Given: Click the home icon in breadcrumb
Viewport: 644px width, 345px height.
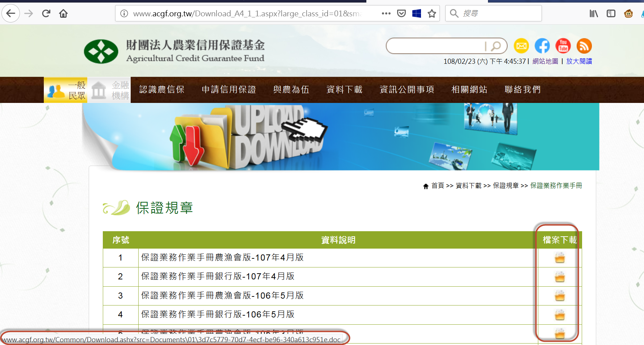Looking at the screenshot, I should [x=426, y=186].
